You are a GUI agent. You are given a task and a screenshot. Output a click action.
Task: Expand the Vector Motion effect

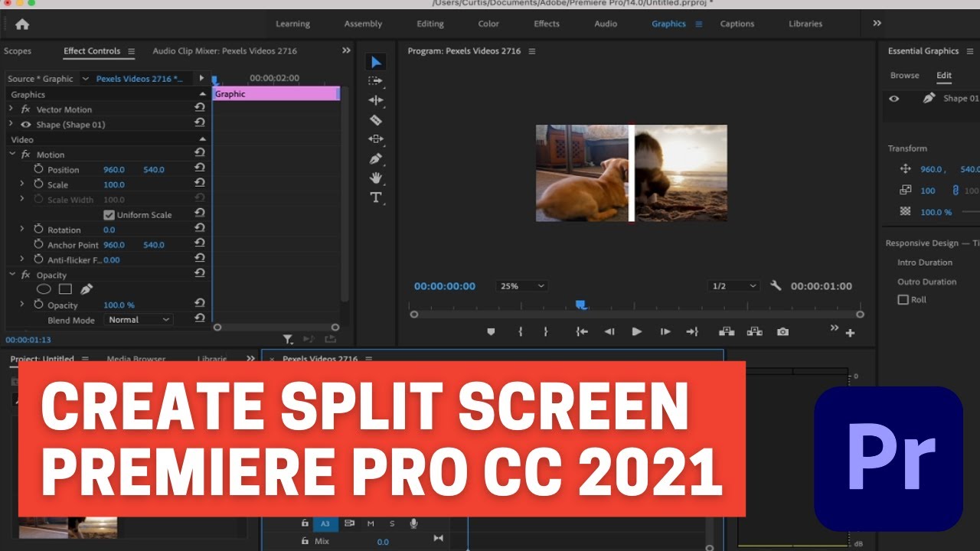[11, 109]
